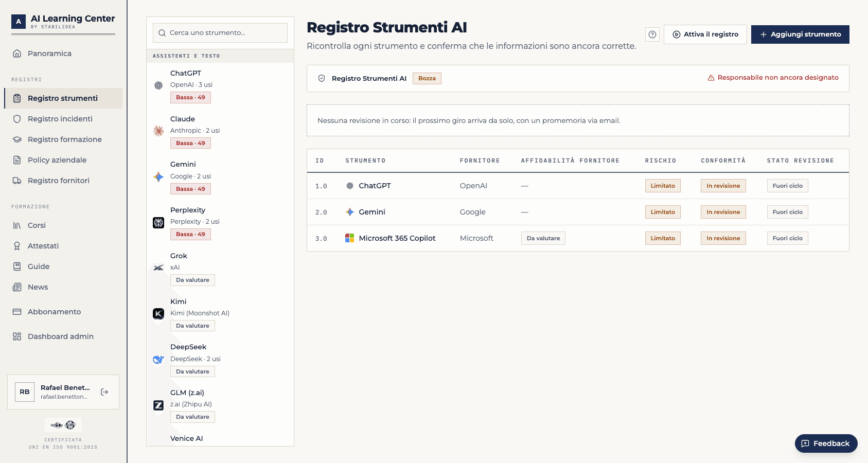Select Venice AI in the tools list
868x463 pixels.
220,439
